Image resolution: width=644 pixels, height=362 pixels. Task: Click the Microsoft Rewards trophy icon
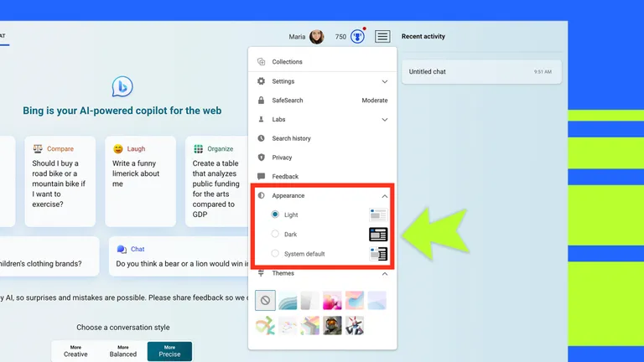(357, 37)
